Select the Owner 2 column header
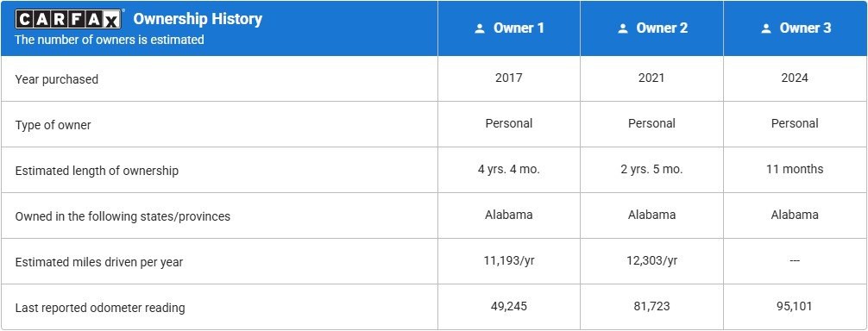868x331 pixels. click(x=651, y=28)
